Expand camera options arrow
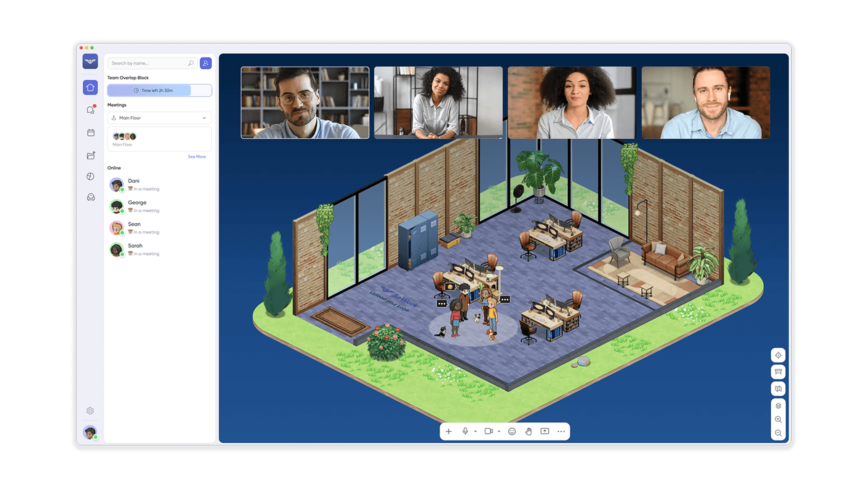 coord(499,432)
